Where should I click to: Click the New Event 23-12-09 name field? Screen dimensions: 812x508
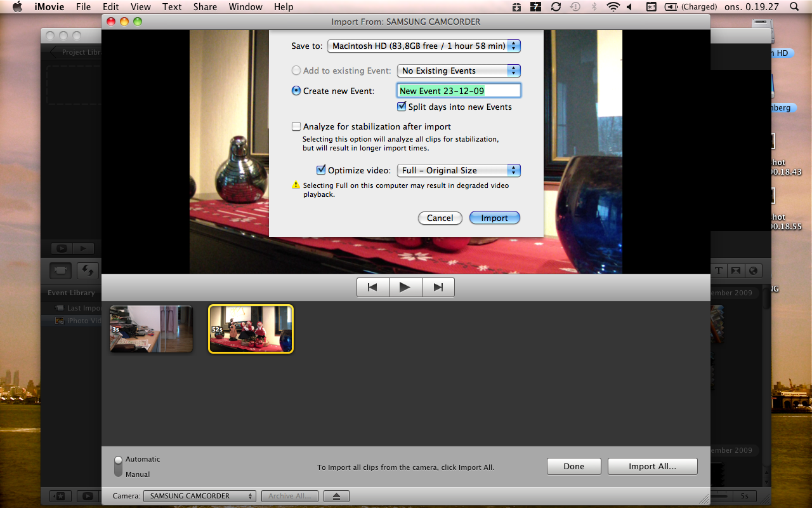pos(459,91)
